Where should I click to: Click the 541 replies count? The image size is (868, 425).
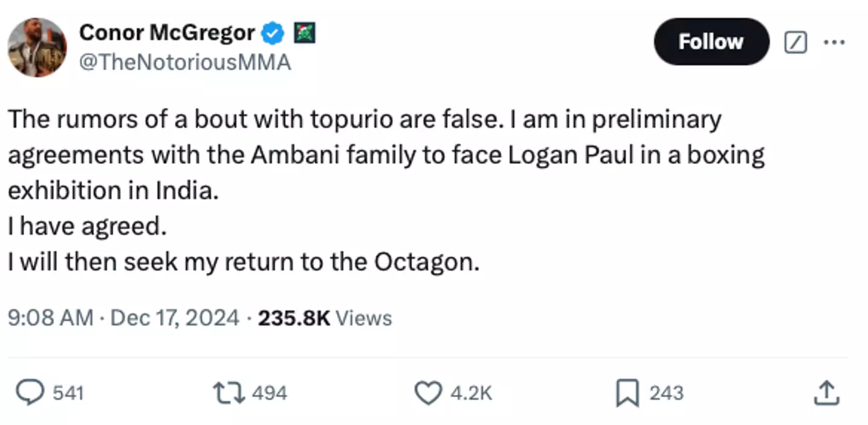68,394
